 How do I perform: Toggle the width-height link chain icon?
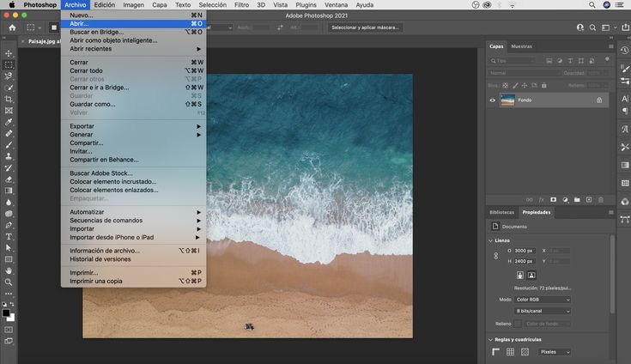coord(495,256)
